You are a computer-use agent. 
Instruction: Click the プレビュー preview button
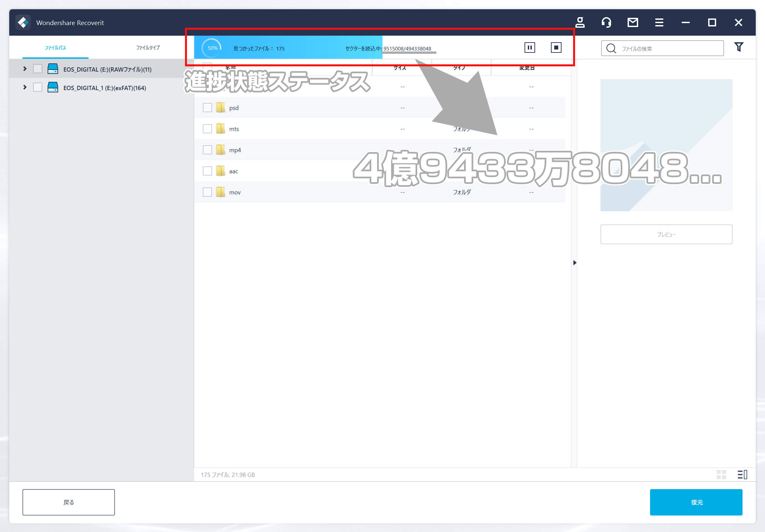click(x=666, y=234)
